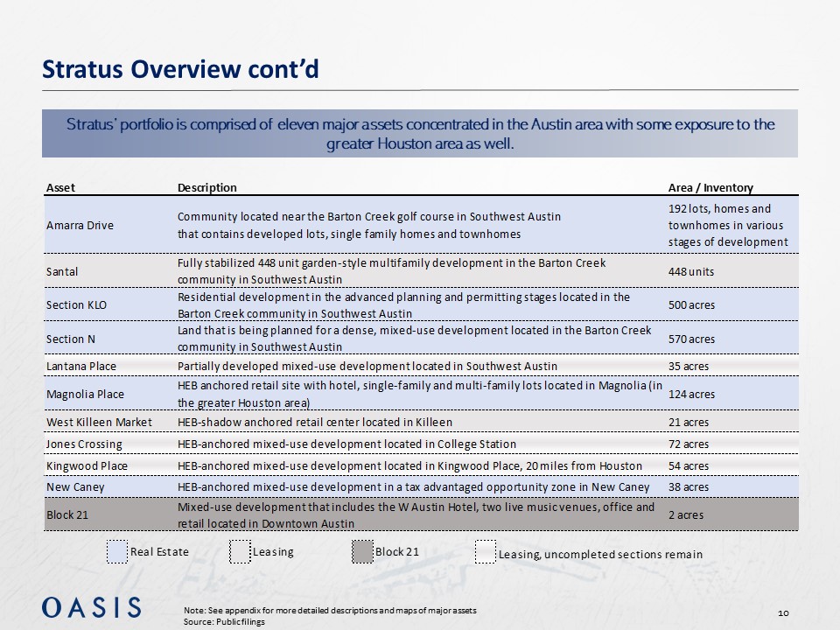The width and height of the screenshot is (840, 630).
Task: Click the Jones Crossing asset name
Action: pos(83,444)
